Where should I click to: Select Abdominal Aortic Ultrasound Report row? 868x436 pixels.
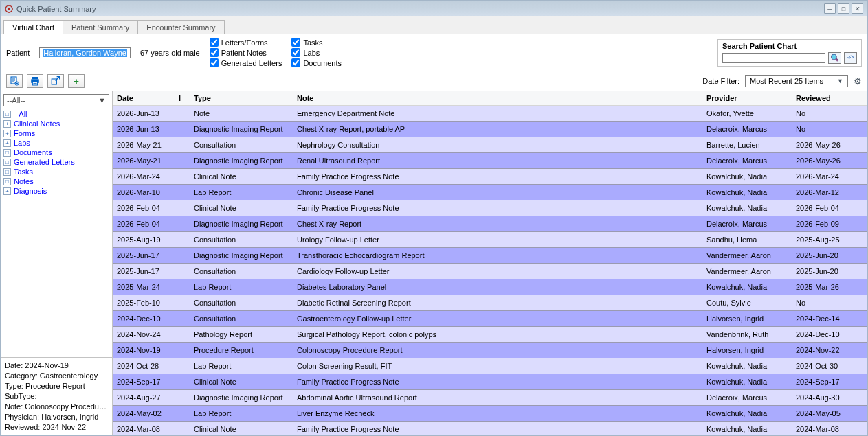pos(490,398)
